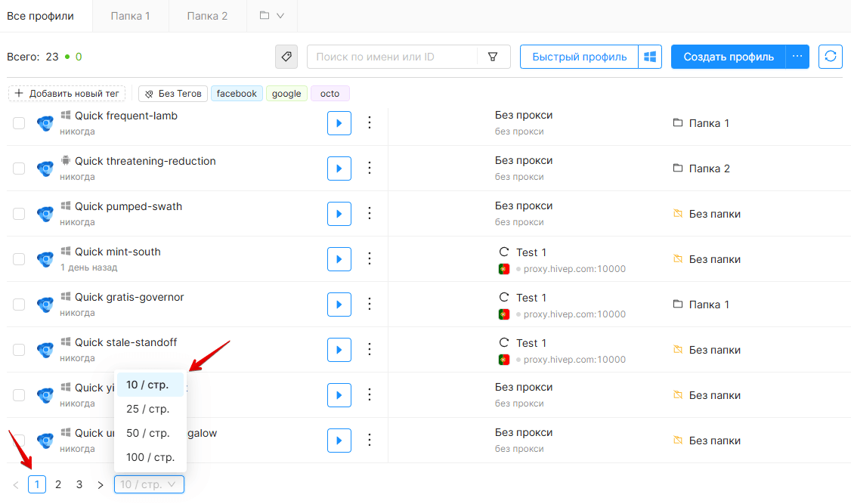Go to page 3

click(79, 484)
